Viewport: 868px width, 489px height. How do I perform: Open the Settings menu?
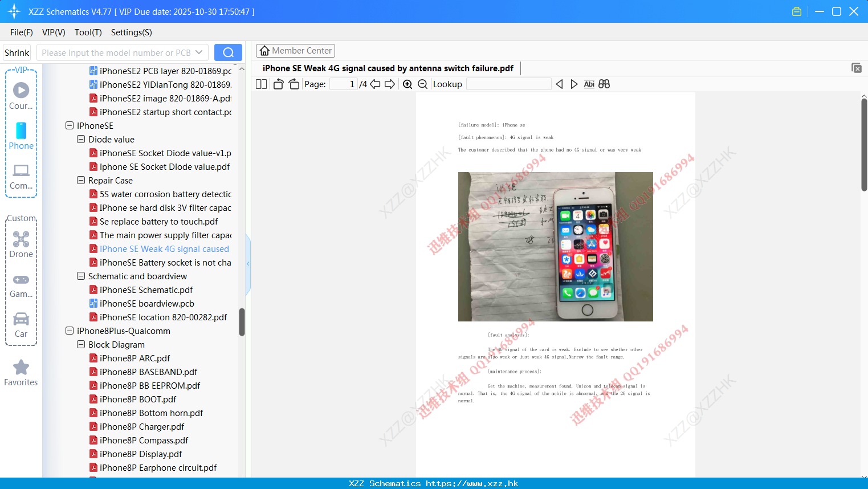coord(131,32)
